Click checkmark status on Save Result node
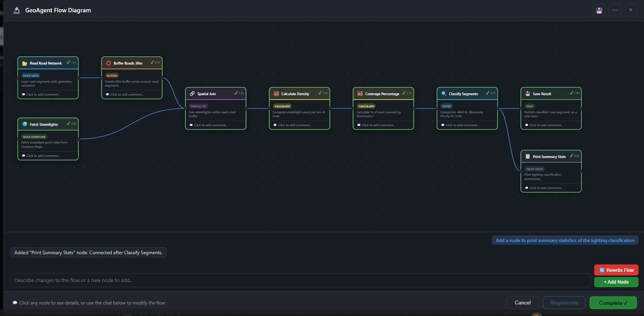 tap(571, 93)
